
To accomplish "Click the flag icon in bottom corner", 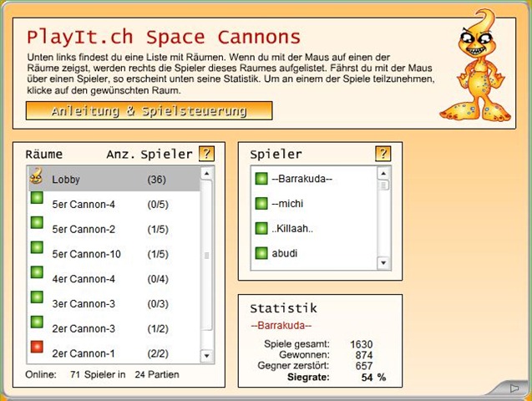I will (514, 388).
